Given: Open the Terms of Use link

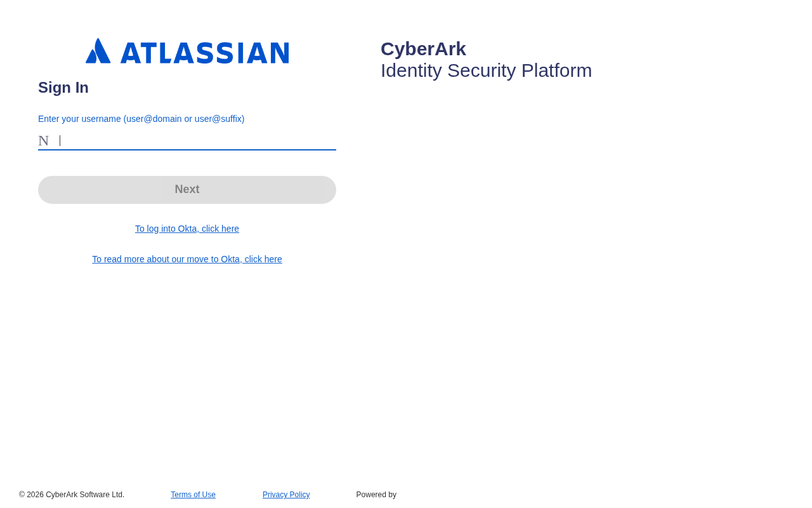Looking at the screenshot, I should pos(193,495).
